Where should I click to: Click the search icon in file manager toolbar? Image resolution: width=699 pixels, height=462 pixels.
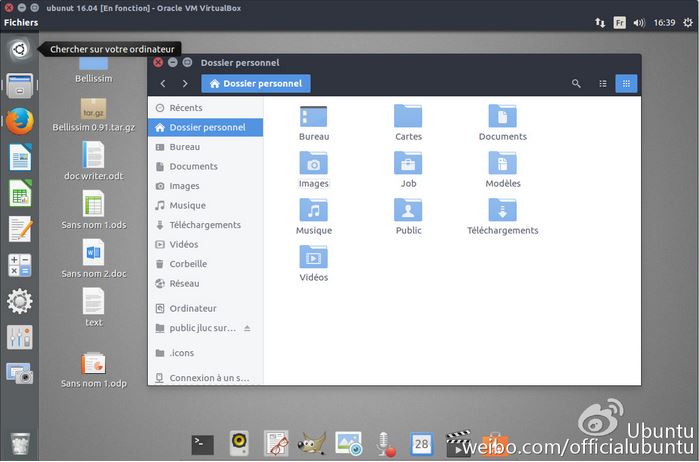coord(577,84)
